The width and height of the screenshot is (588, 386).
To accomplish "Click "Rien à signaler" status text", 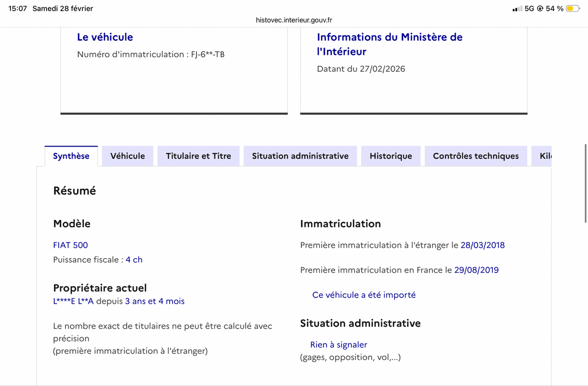I will (339, 345).
